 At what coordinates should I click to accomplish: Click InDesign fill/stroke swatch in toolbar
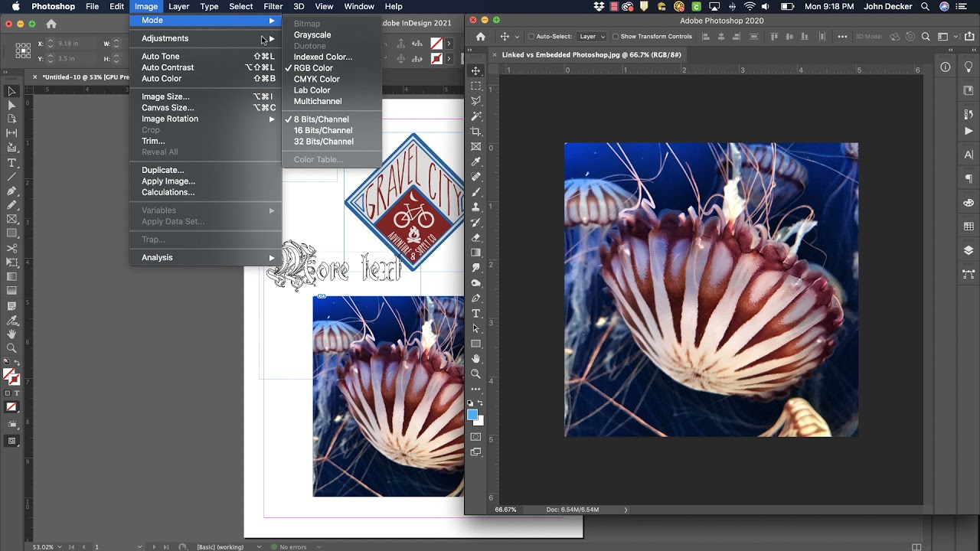point(11,377)
